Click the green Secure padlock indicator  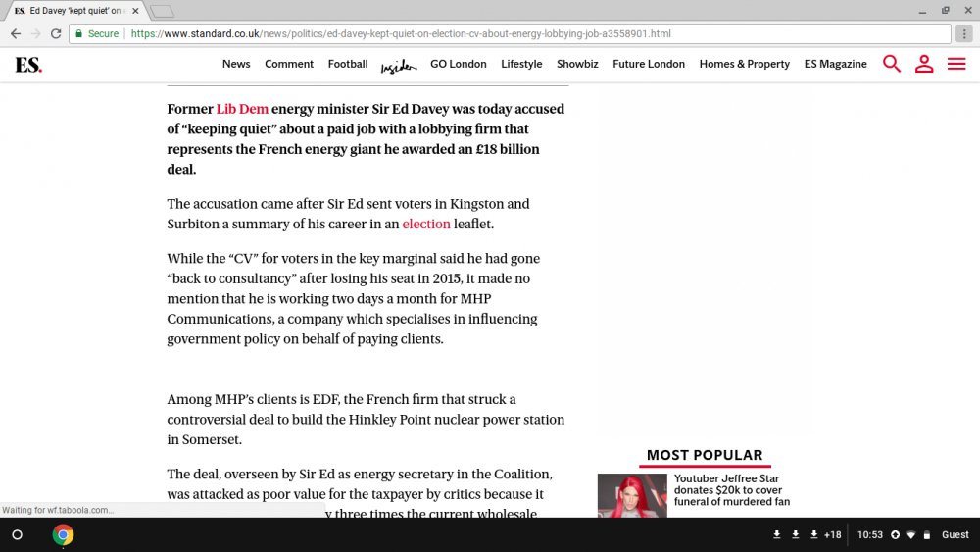click(x=97, y=33)
